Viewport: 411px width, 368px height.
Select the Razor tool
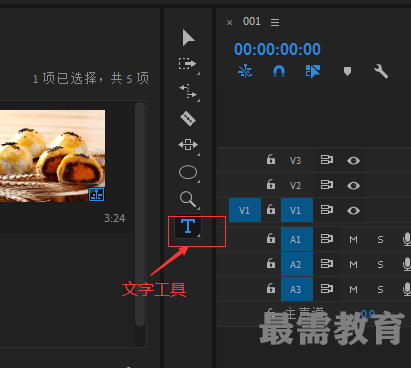pos(188,118)
